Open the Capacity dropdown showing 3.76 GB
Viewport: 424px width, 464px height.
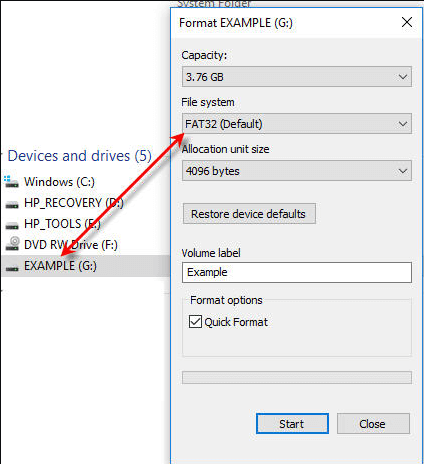tap(297, 77)
